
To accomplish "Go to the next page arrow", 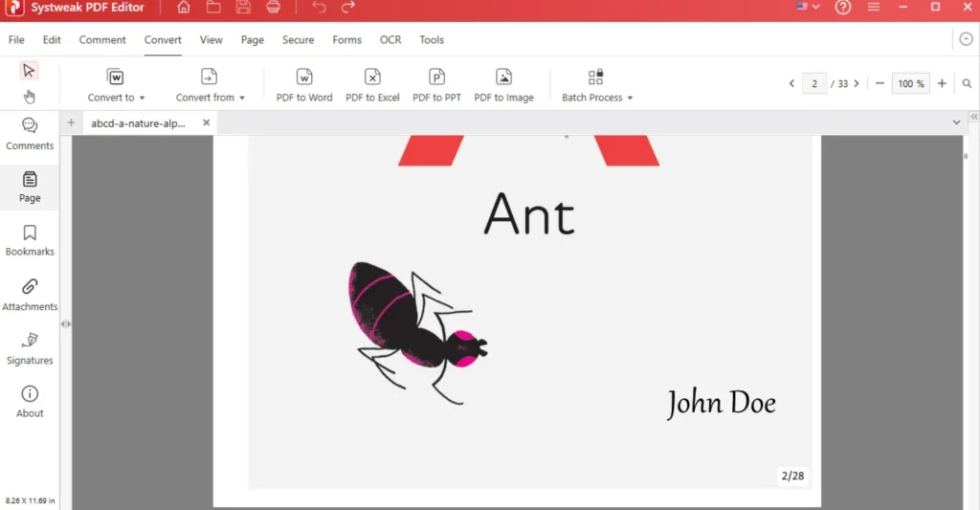I will tap(857, 83).
